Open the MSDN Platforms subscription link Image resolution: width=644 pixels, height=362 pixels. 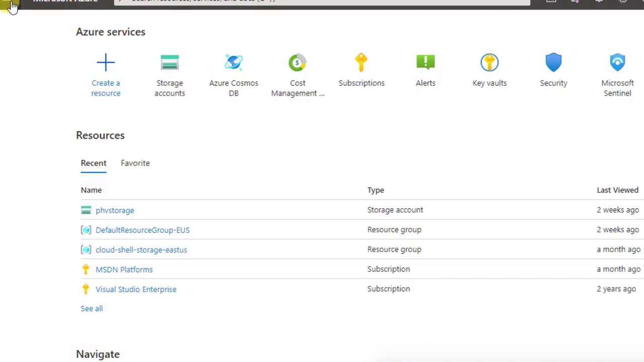click(124, 269)
